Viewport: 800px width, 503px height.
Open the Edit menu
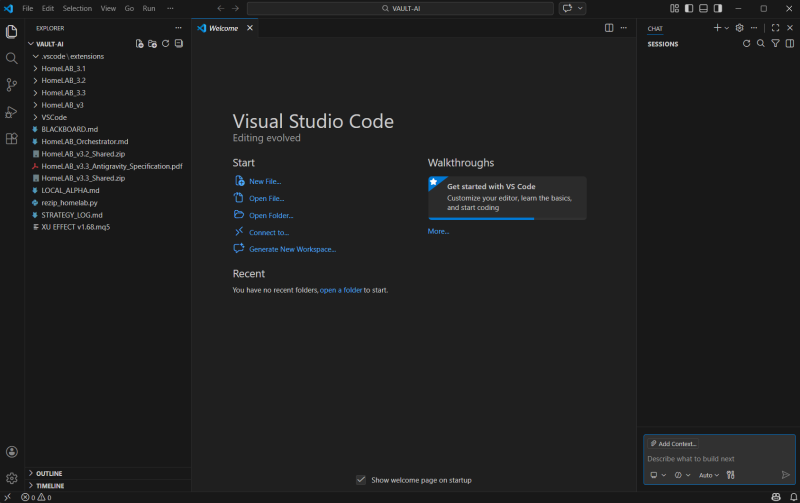(47, 8)
